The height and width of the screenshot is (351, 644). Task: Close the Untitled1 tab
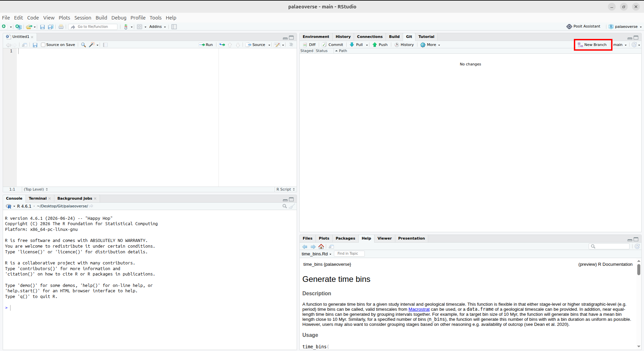[x=32, y=37]
